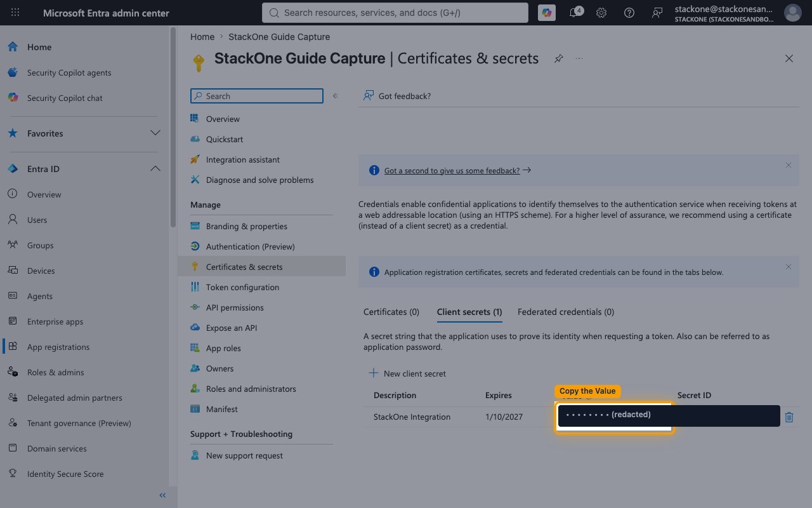The image size is (812, 508).
Task: Open the portal apps grid menu
Action: pos(15,13)
